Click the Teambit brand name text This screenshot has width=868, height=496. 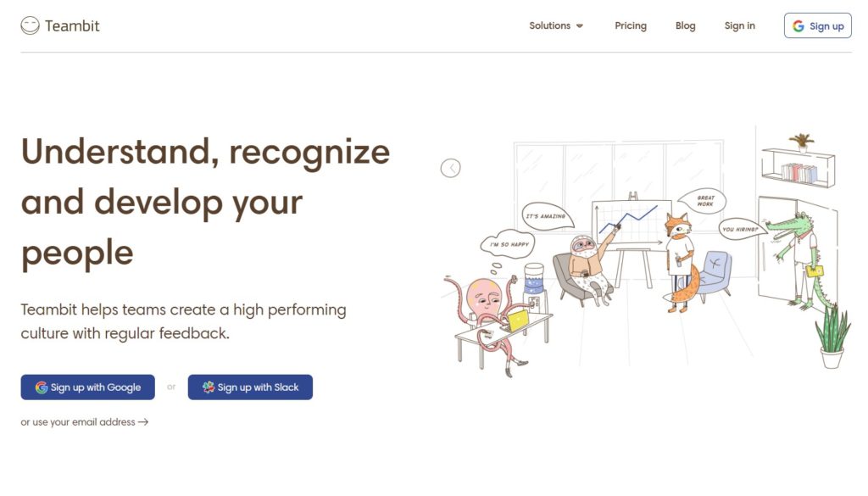click(x=72, y=26)
